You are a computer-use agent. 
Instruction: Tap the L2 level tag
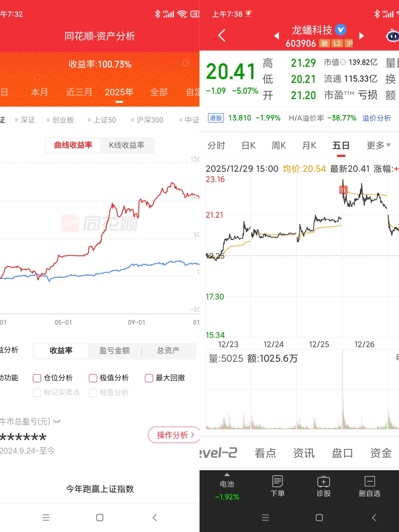(x=337, y=44)
